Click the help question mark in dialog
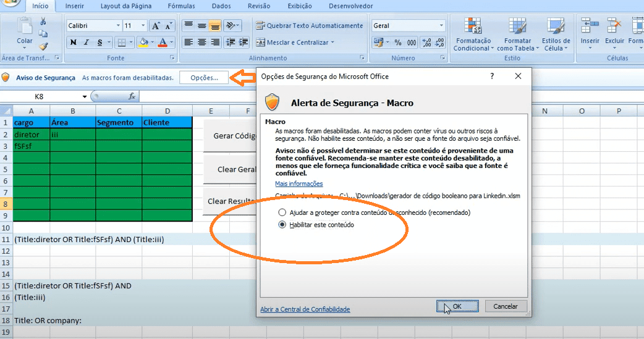This screenshot has width=644, height=339. coord(492,76)
